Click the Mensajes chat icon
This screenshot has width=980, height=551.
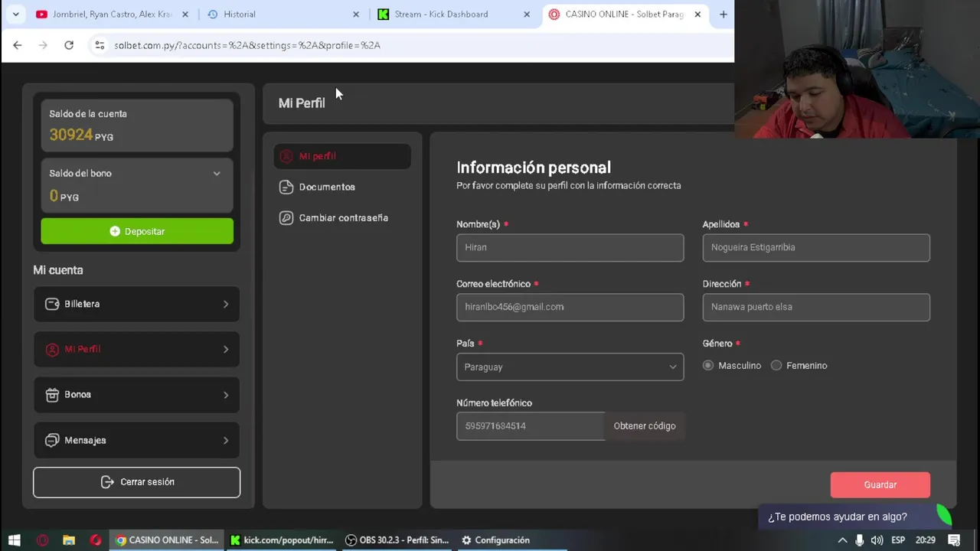[x=52, y=440]
